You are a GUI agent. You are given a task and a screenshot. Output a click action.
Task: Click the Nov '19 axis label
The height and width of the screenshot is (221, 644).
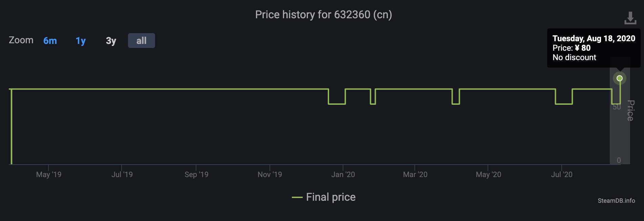pos(270,174)
